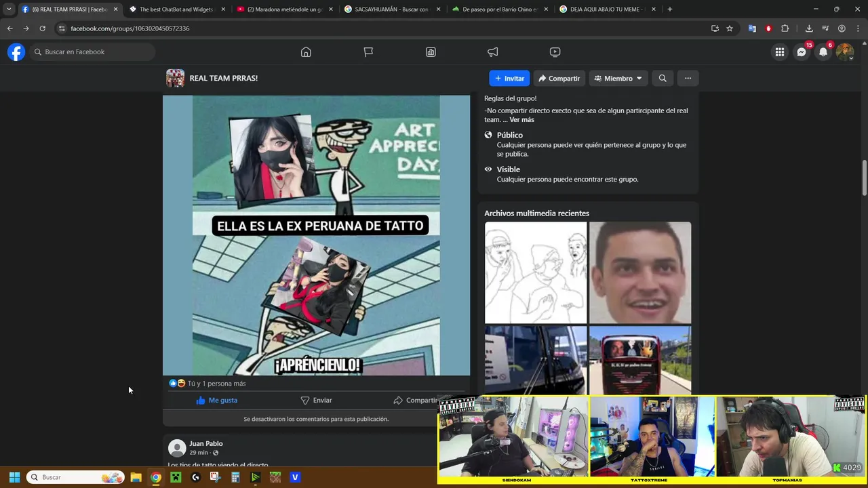Open Juan Pablo's profile
This screenshot has width=868, height=488.
point(206,444)
